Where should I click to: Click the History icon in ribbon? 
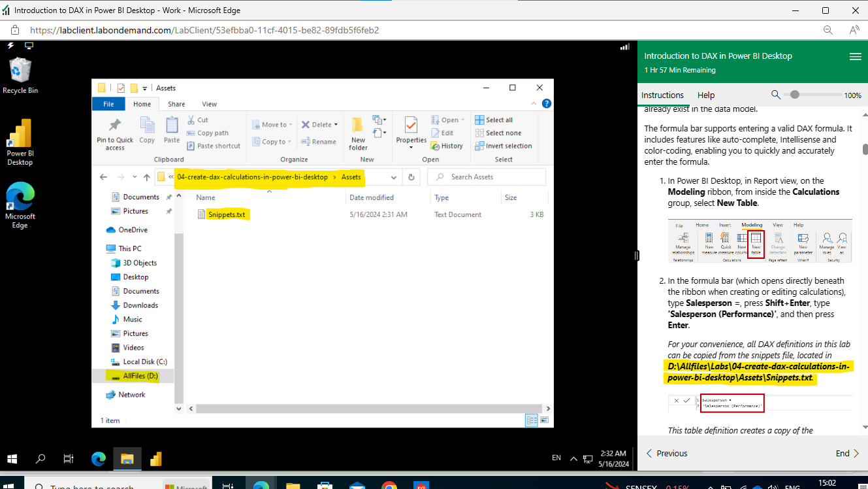[x=447, y=145]
